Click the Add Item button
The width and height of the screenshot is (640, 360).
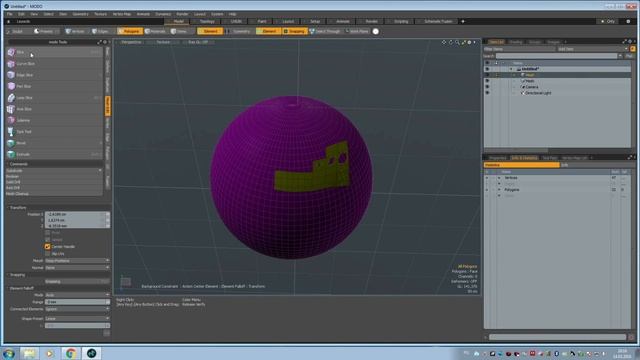point(593,49)
